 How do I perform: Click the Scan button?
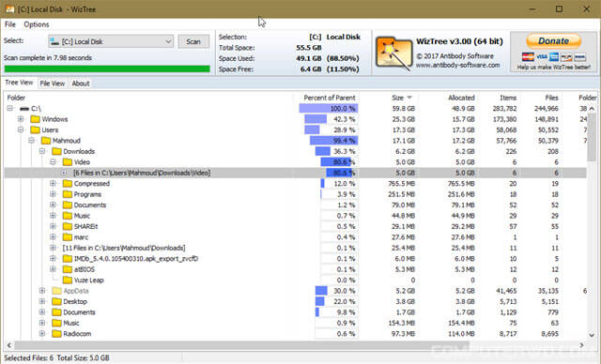[193, 41]
